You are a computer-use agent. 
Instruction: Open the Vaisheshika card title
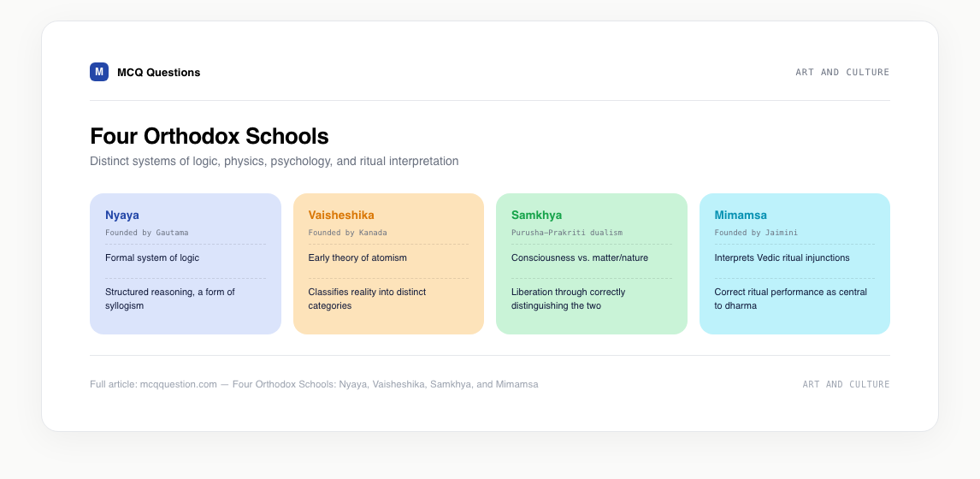coord(341,215)
